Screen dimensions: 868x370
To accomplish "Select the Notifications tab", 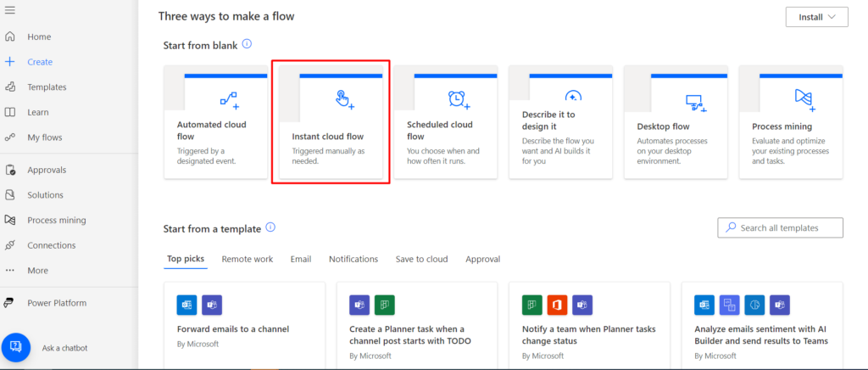I will (x=353, y=259).
